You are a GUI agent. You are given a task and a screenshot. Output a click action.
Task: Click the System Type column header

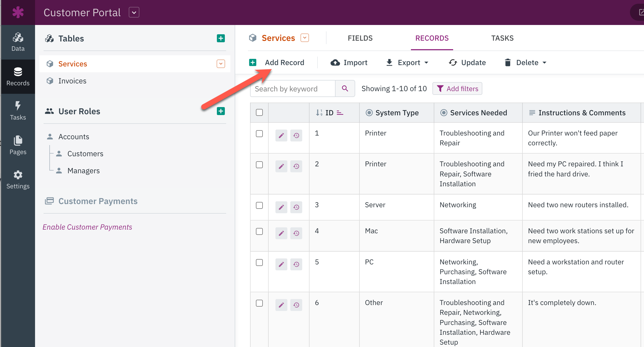point(397,113)
